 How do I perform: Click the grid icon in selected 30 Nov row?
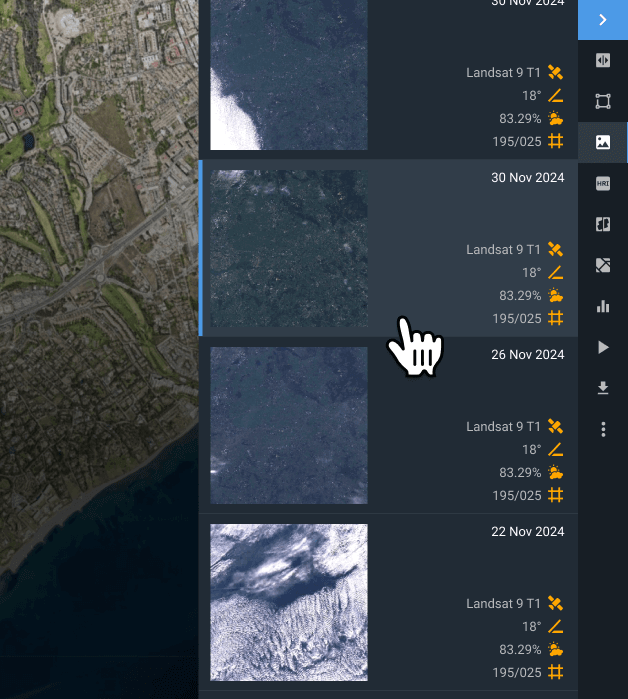click(555, 318)
